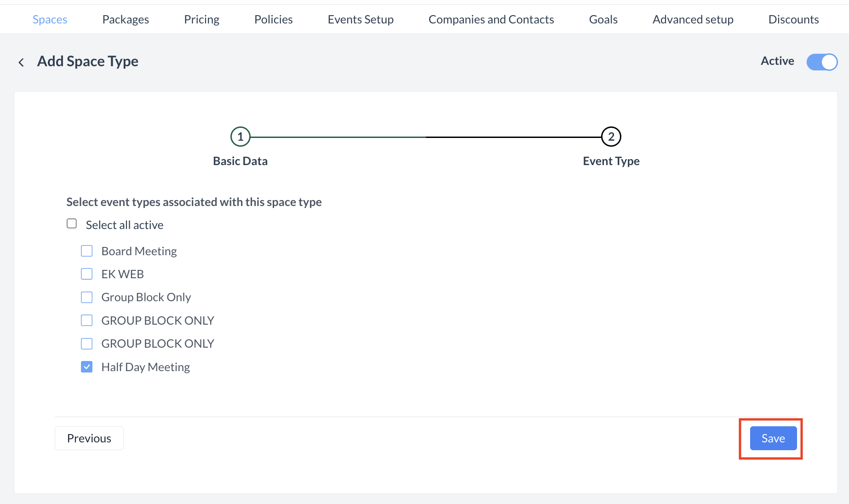
Task: Toggle the Active switch off
Action: (x=821, y=62)
